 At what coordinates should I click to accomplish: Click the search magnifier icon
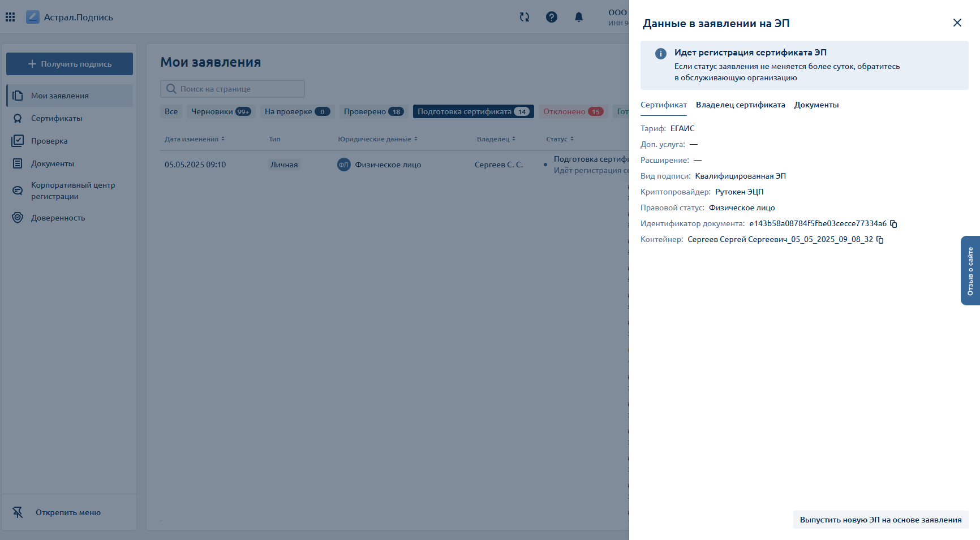[171, 89]
